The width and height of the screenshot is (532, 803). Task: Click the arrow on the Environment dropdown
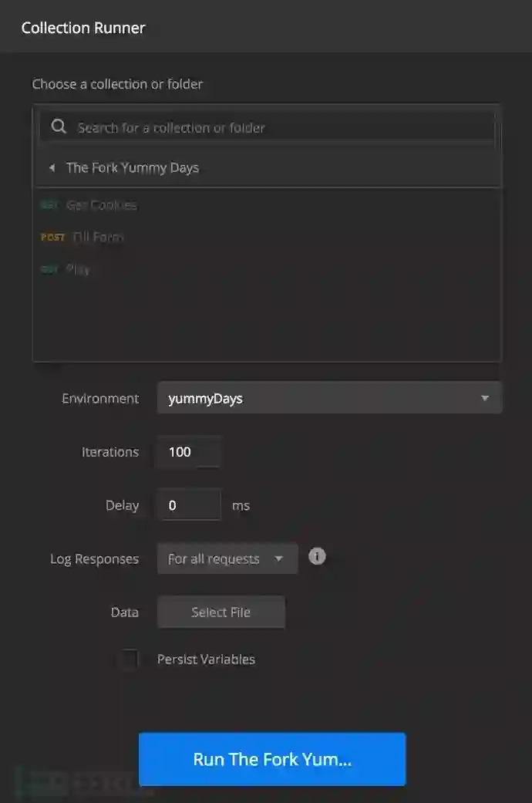point(485,398)
